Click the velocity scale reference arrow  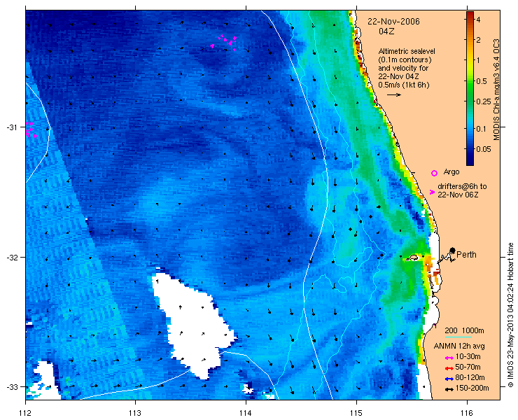pyautogui.click(x=394, y=94)
